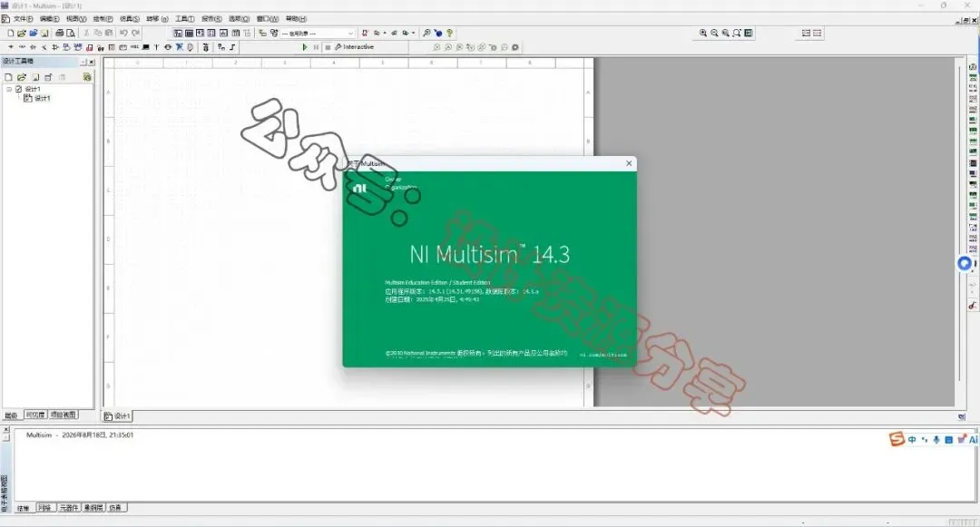Viewport: 980px width, 527px height.
Task: Click the Place diode component icon
Action: (34, 47)
